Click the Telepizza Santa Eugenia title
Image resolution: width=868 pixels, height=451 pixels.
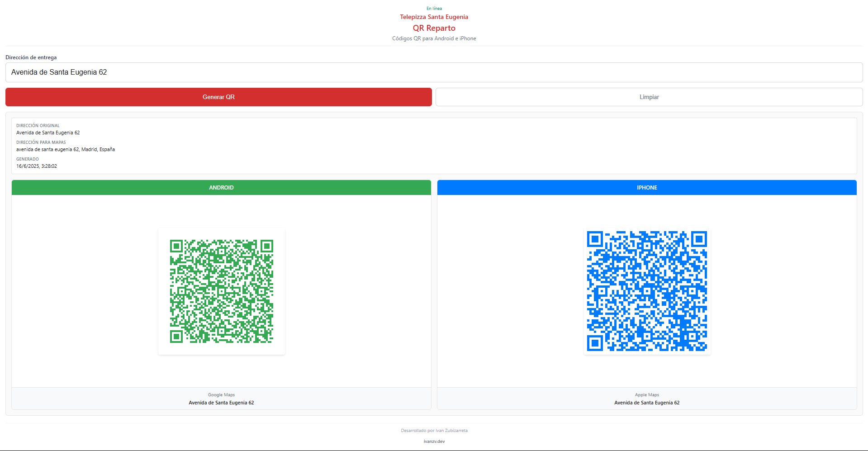tap(434, 17)
